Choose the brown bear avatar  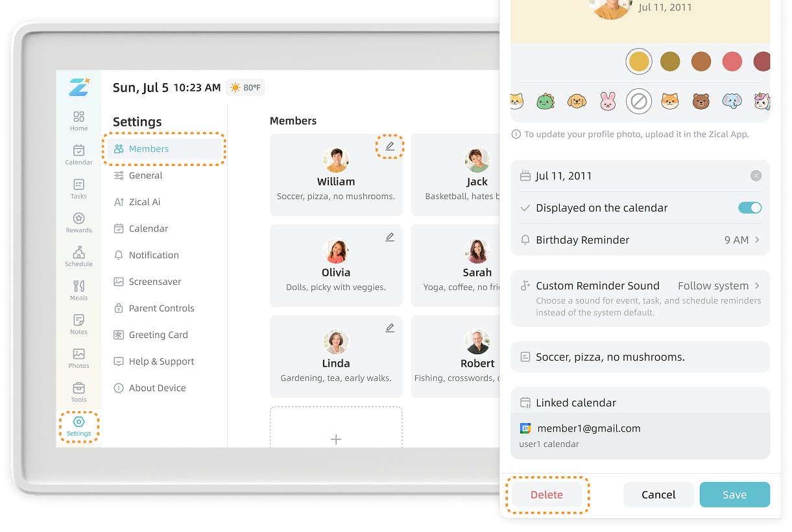pyautogui.click(x=701, y=101)
